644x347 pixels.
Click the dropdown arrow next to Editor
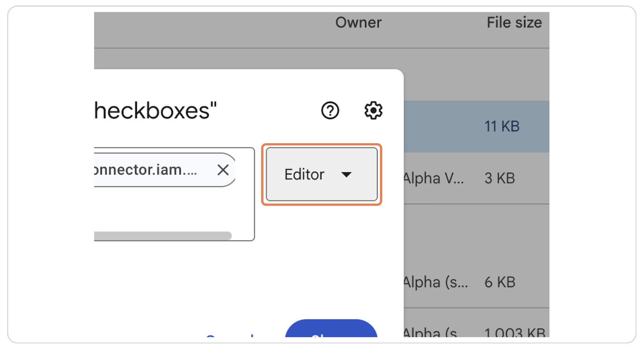(347, 175)
